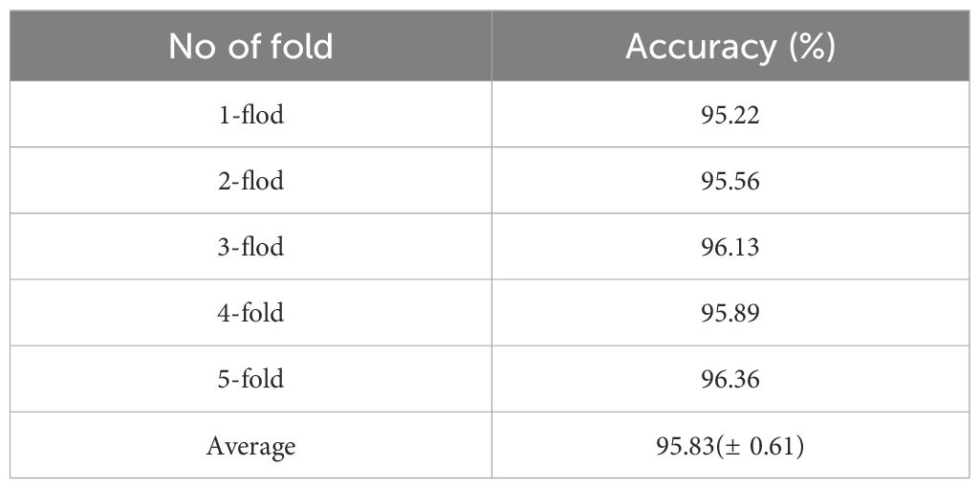Click the accuracy value 95.56

[x=730, y=182]
